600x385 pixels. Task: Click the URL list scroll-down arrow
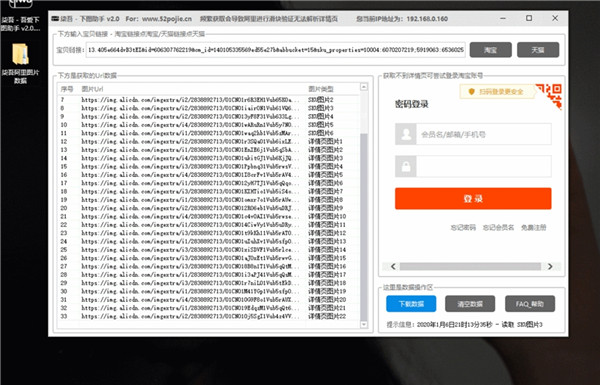pyautogui.click(x=364, y=325)
